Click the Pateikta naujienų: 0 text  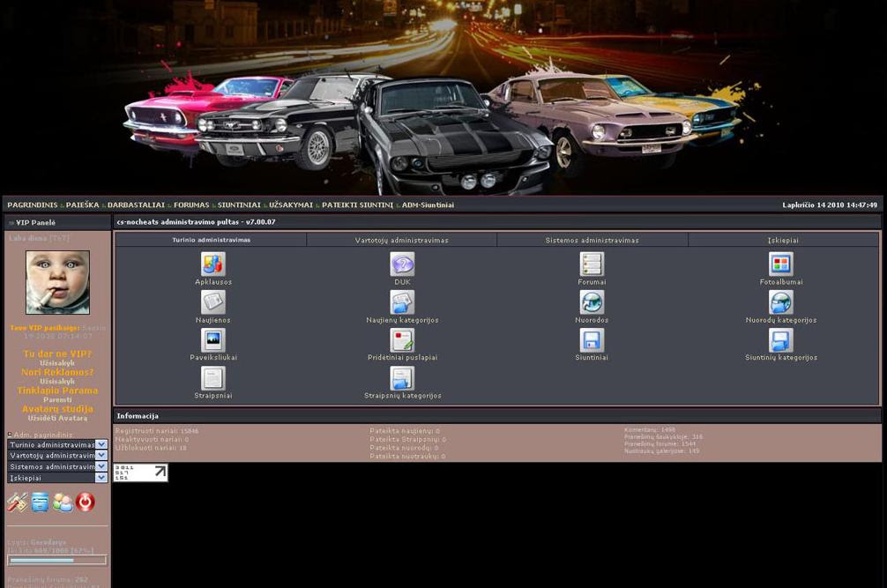click(x=405, y=431)
